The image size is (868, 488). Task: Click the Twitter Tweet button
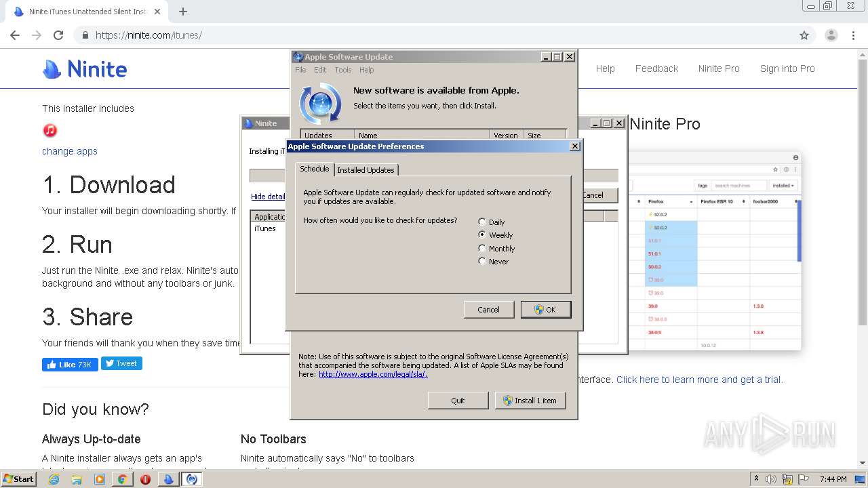121,363
